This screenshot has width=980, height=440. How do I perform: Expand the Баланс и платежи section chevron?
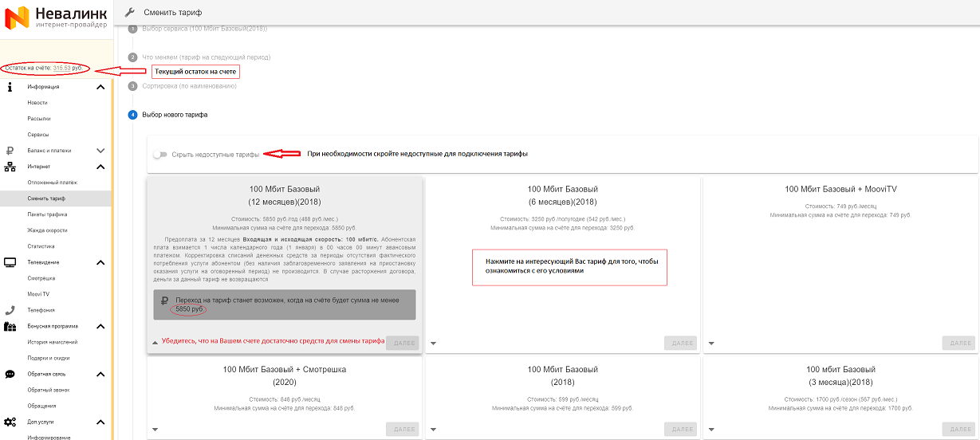pyautogui.click(x=100, y=151)
